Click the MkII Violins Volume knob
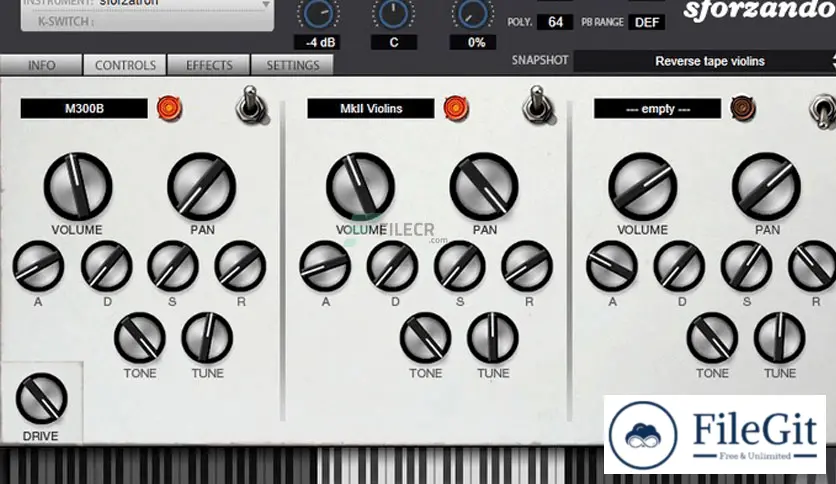The height and width of the screenshot is (484, 836). coord(360,186)
